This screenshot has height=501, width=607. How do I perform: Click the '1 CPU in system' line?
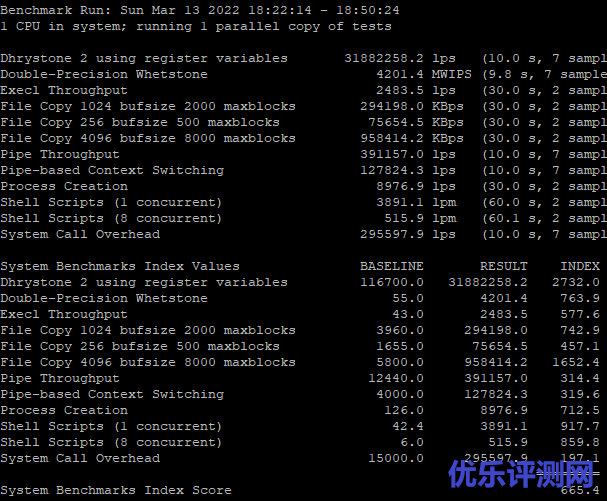(196, 26)
